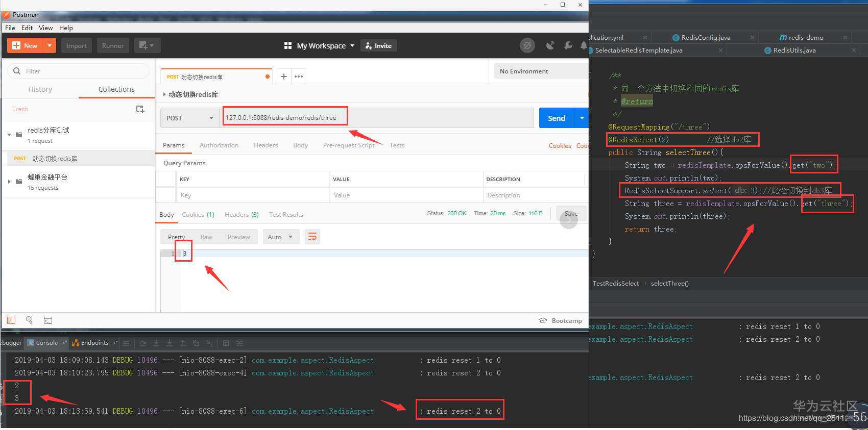
Task: Open the Cookies link
Action: click(560, 146)
